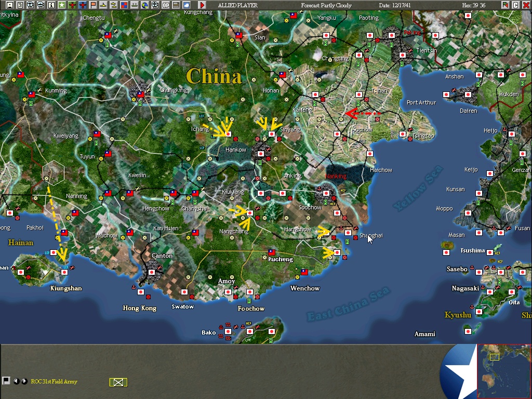532x399 pixels.
Task: Click the green ship silhouette icon
Action: pyautogui.click(x=135, y=5)
